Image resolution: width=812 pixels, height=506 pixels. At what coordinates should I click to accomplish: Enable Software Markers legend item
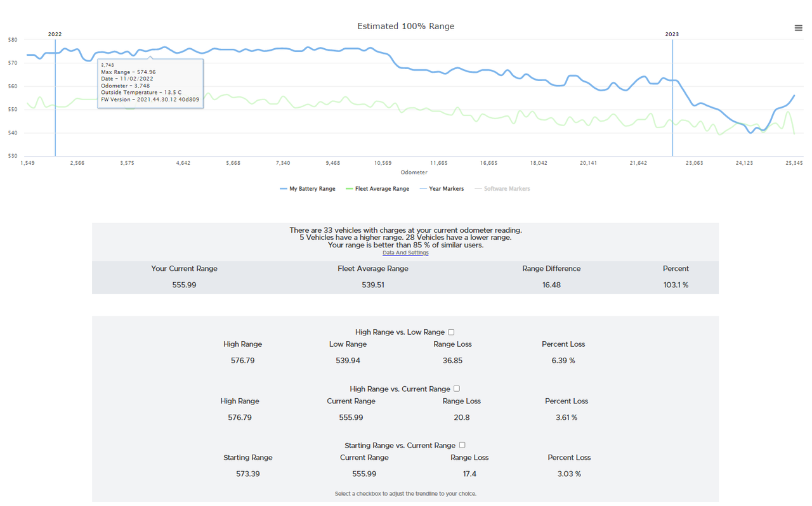tap(502, 189)
